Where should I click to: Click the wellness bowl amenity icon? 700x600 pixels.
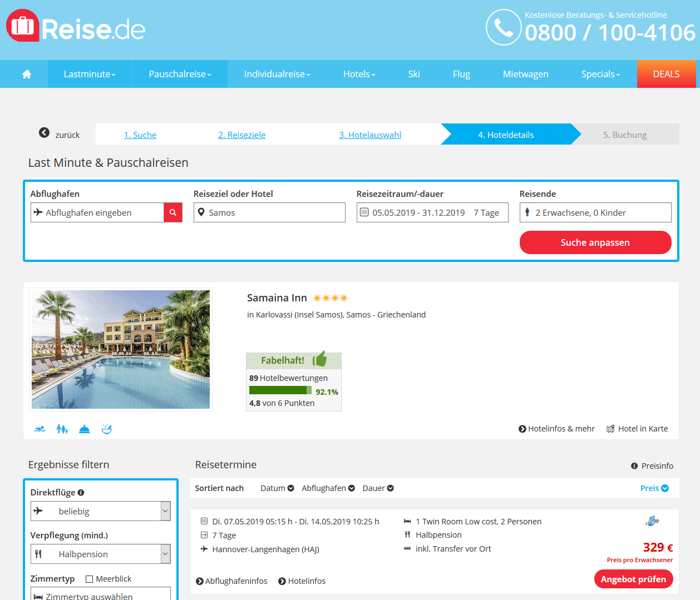(107, 429)
